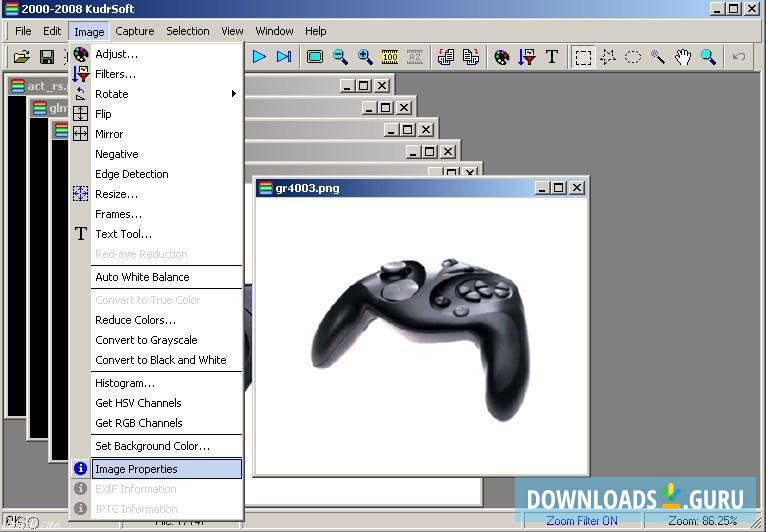Open the Capture menu

(135, 31)
